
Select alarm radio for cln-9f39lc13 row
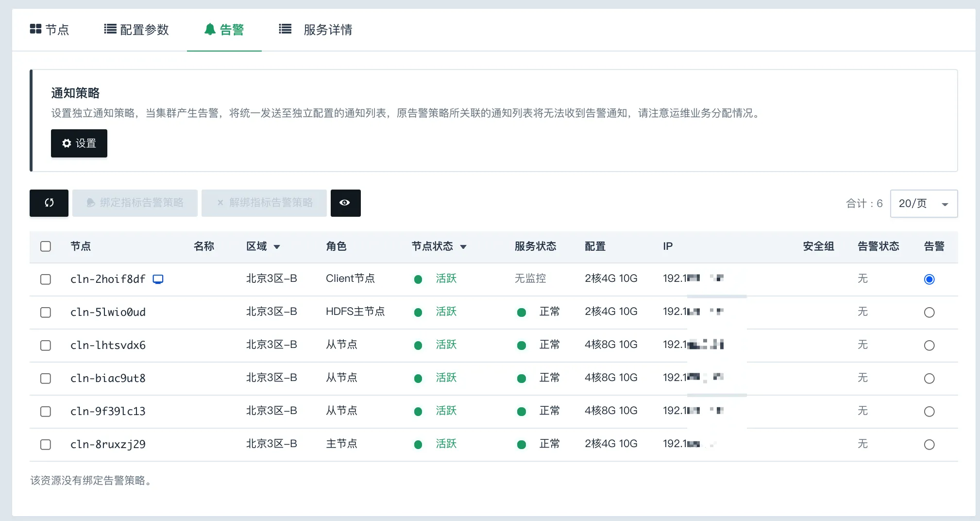(929, 412)
